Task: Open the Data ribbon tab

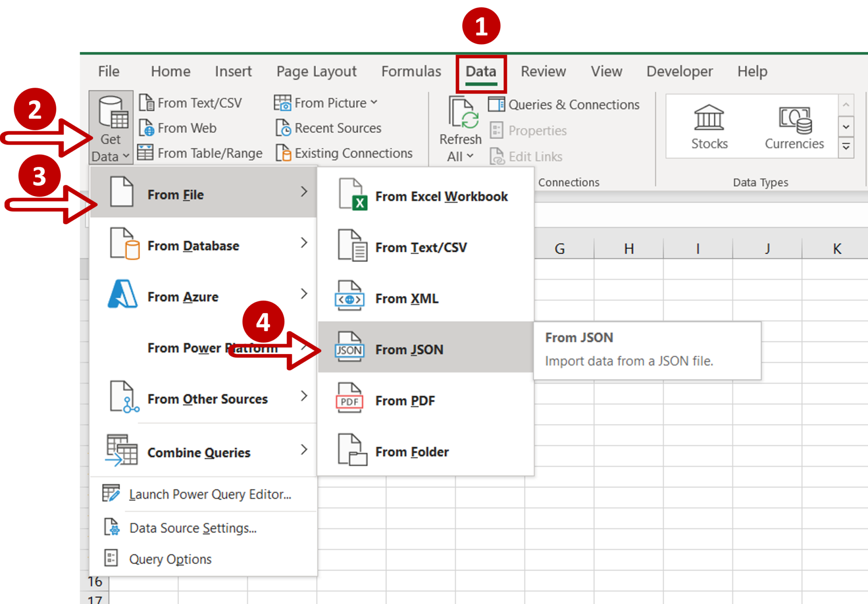Action: (x=481, y=72)
